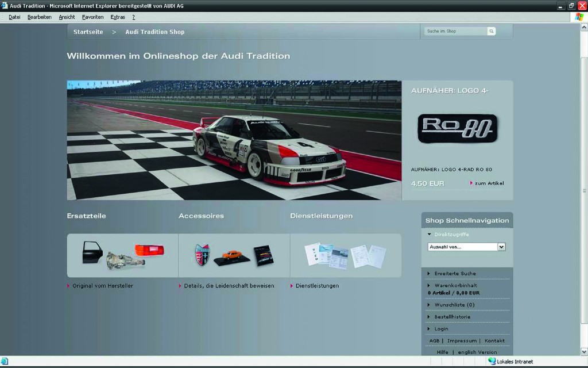Click the page's vertical scrollbar down arrow
This screenshot has height=368, width=588.
point(583,351)
